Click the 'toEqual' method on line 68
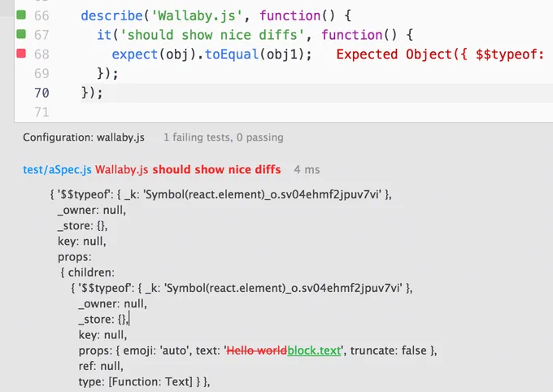Screen dimensions: 553x392 [x=232, y=54]
